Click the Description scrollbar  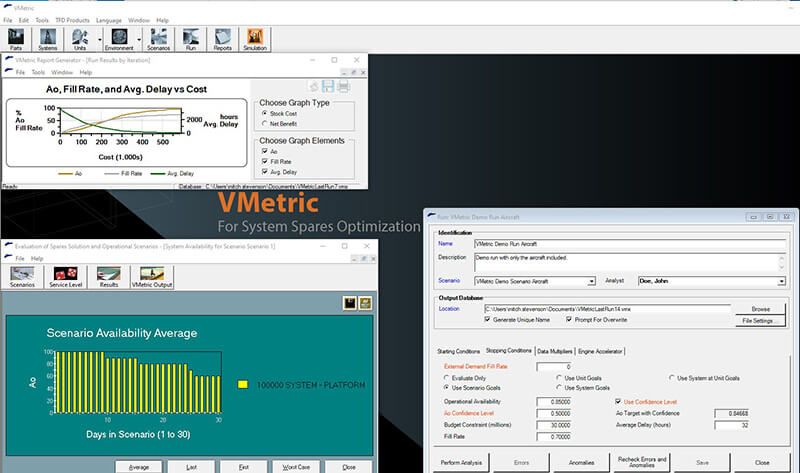[x=782, y=262]
